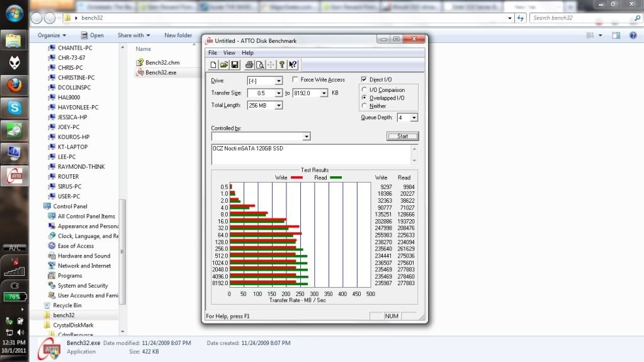The height and width of the screenshot is (362, 644).
Task: Select ROUTER in network tree
Action: [68, 177]
